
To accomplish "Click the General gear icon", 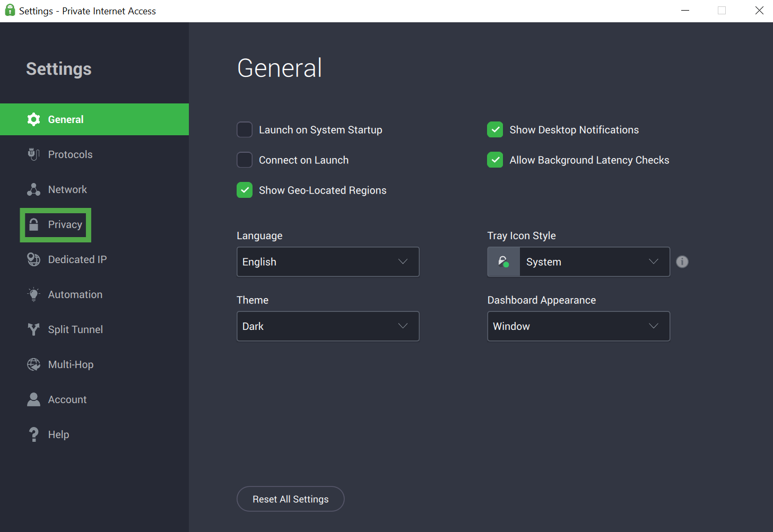I will tap(33, 119).
